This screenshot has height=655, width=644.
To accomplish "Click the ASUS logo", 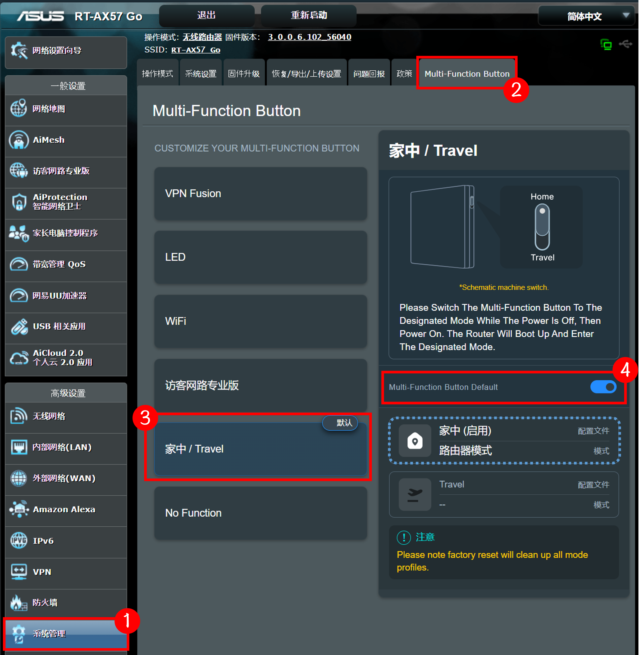I will (40, 16).
